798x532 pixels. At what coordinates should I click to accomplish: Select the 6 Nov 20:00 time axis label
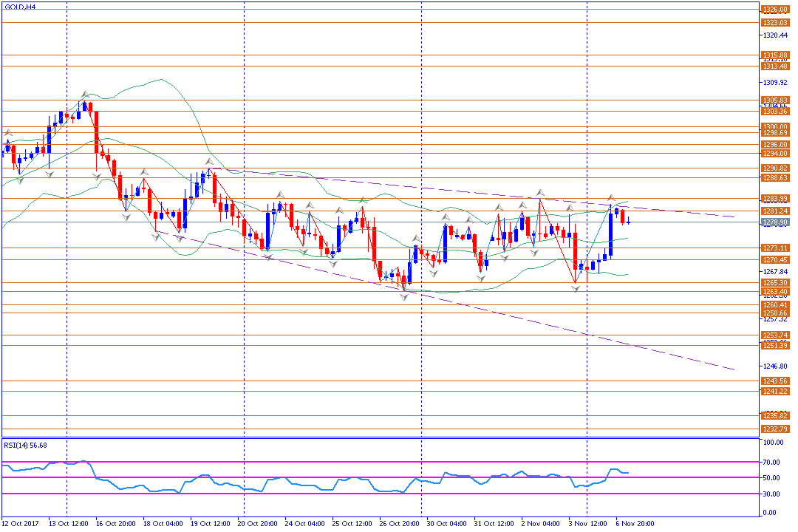click(635, 524)
